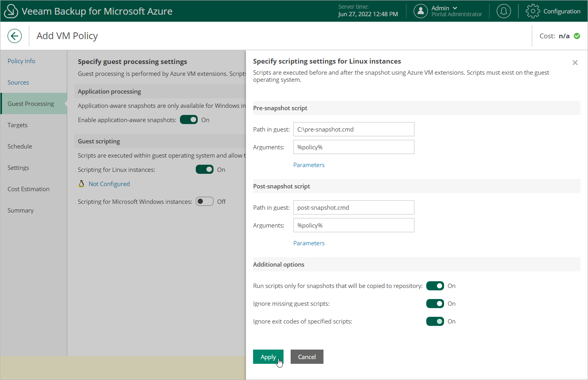Click Post-snapshot Path in guest field

pos(354,207)
